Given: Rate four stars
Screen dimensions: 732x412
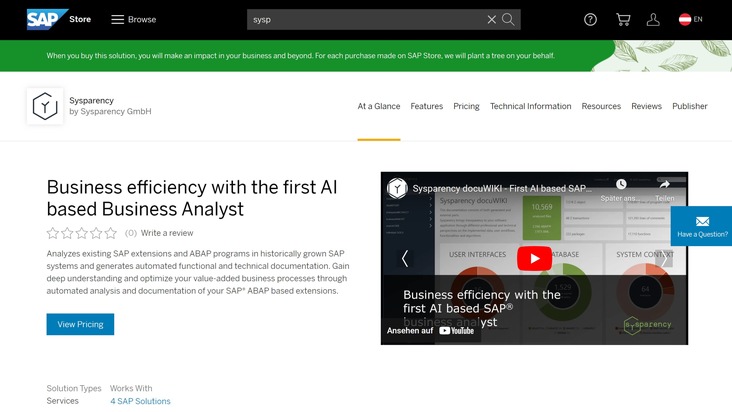Looking at the screenshot, I should tap(96, 233).
